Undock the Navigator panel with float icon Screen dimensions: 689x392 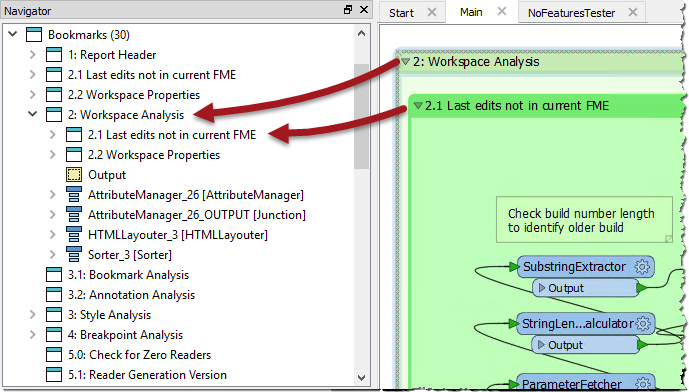[348, 10]
